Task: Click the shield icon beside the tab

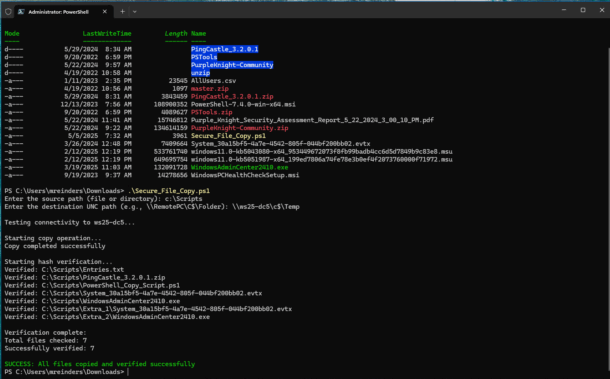Action: (8, 12)
